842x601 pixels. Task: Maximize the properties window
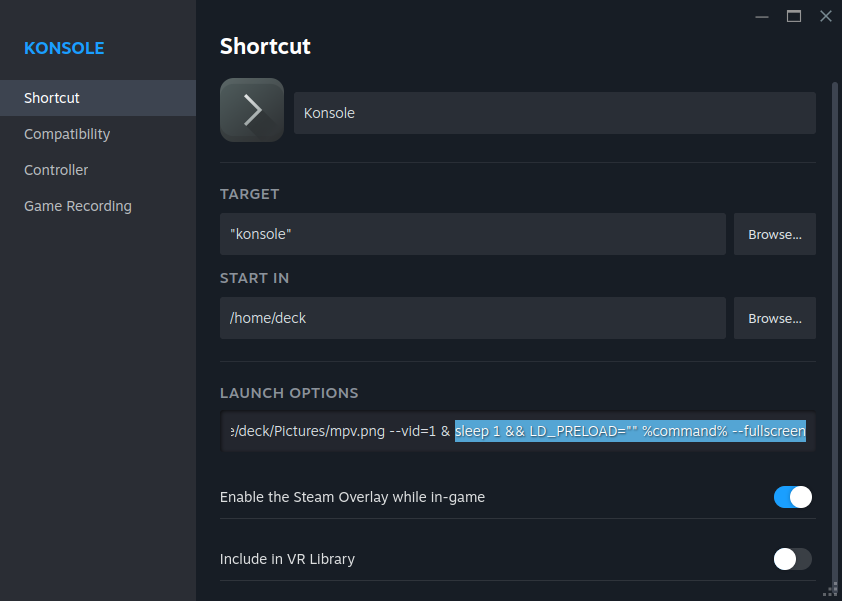point(794,17)
